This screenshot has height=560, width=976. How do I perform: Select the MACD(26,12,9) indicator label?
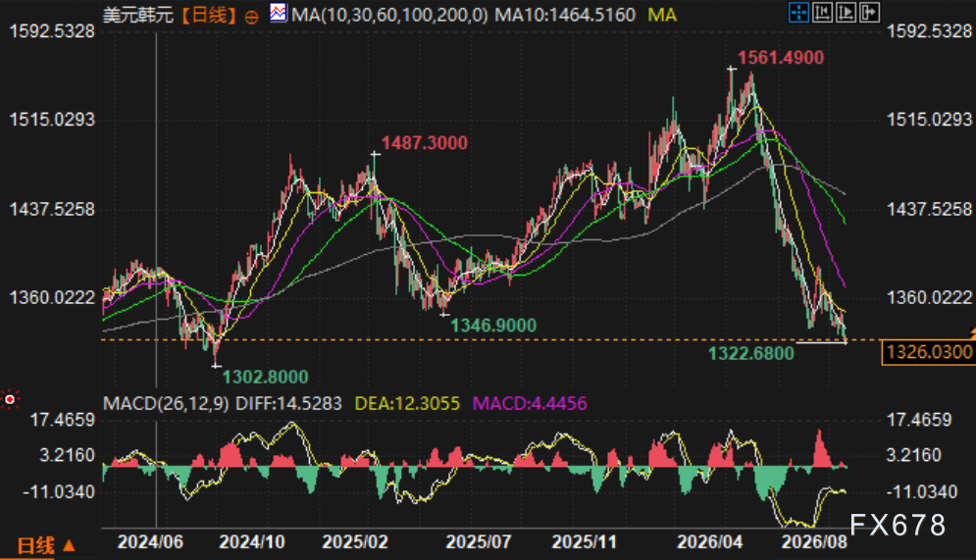tap(166, 403)
